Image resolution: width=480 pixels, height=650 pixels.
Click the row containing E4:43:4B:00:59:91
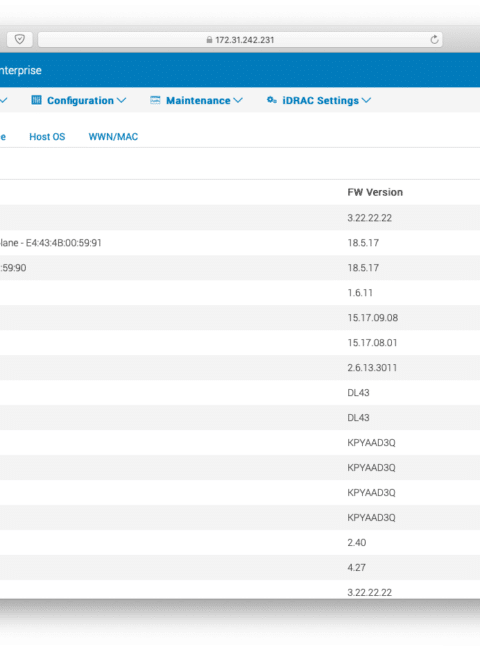(x=240, y=243)
